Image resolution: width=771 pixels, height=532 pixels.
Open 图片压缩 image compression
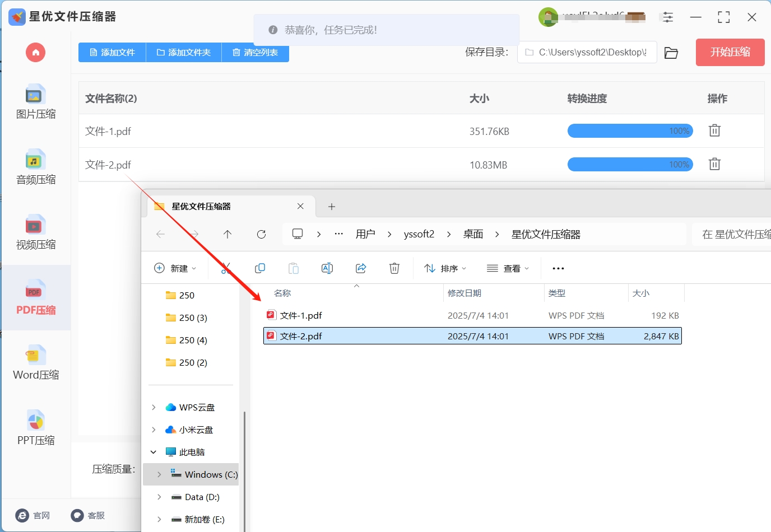coord(36,102)
